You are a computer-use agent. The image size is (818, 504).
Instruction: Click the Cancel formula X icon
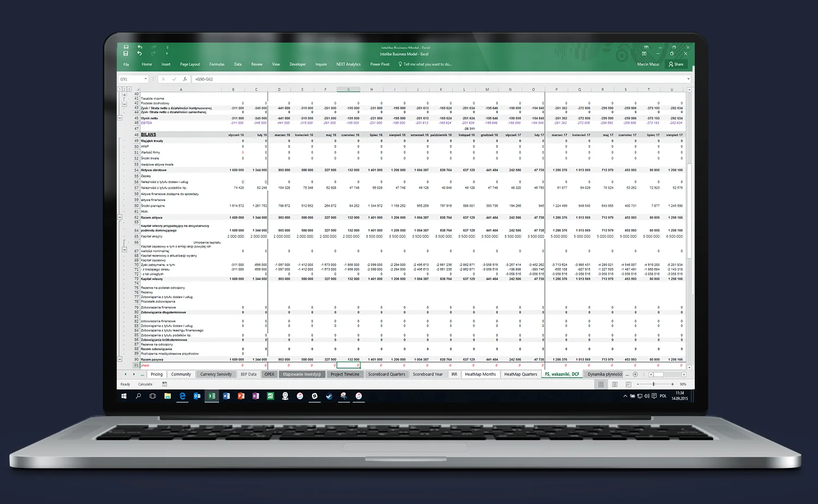(x=163, y=79)
